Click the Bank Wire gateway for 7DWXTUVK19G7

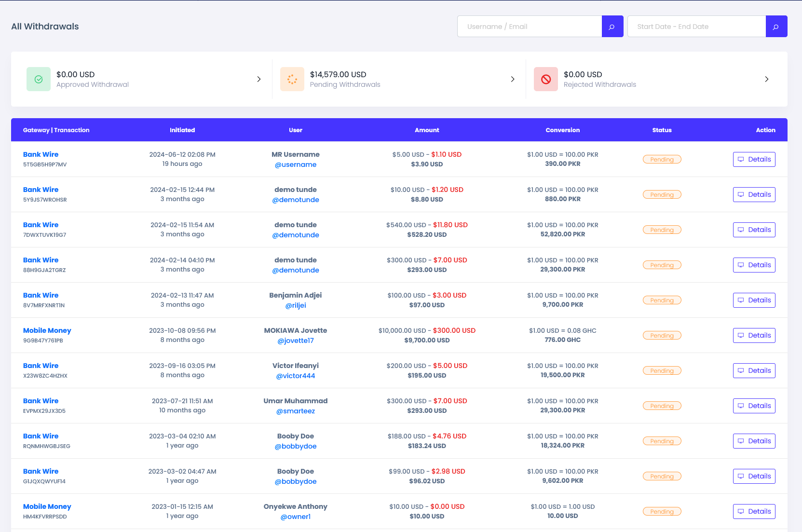pyautogui.click(x=41, y=225)
